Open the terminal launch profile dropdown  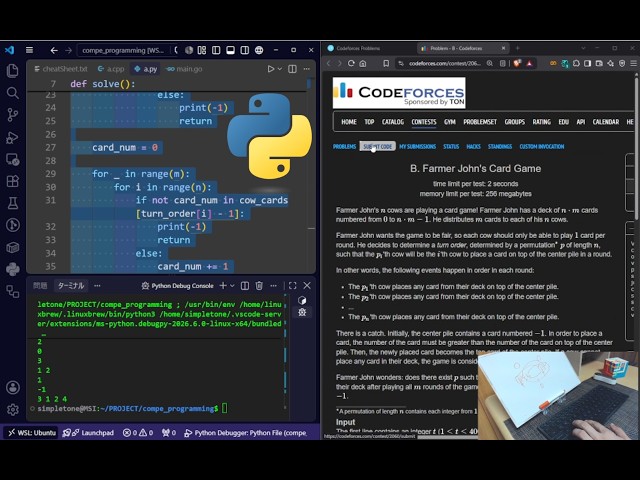(232, 286)
